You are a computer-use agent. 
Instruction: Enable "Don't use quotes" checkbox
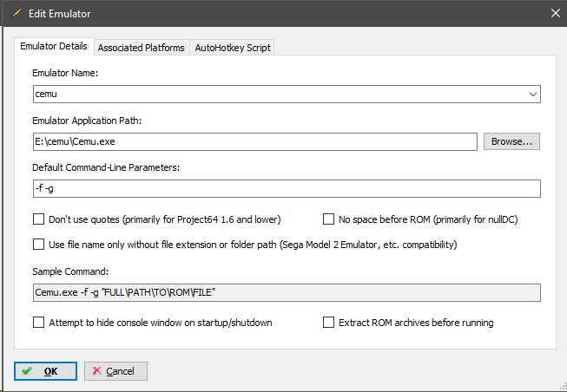39,219
